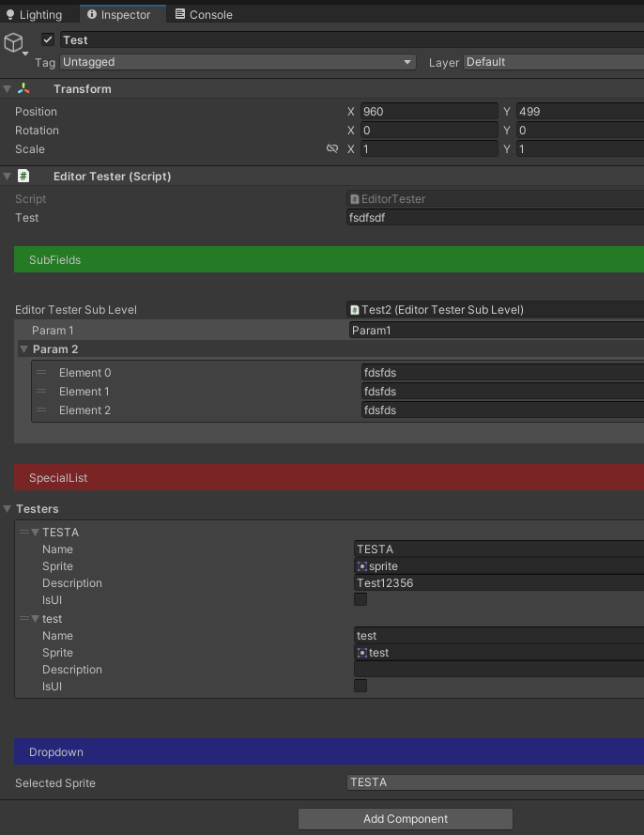644x835 pixels.
Task: Click the Element 2 drag handle
Action: [41, 410]
